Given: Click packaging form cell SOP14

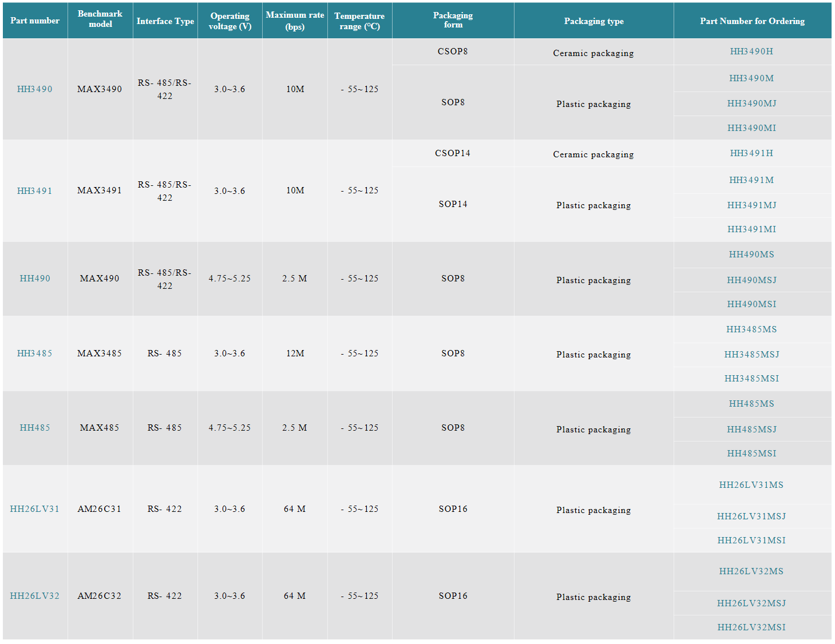Looking at the screenshot, I should pos(453,204).
